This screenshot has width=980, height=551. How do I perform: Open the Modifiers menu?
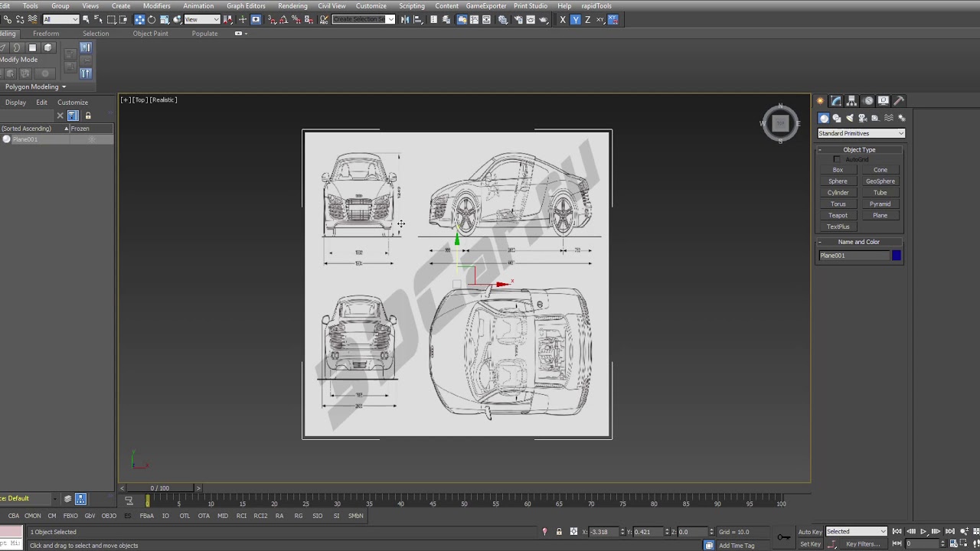pyautogui.click(x=157, y=6)
